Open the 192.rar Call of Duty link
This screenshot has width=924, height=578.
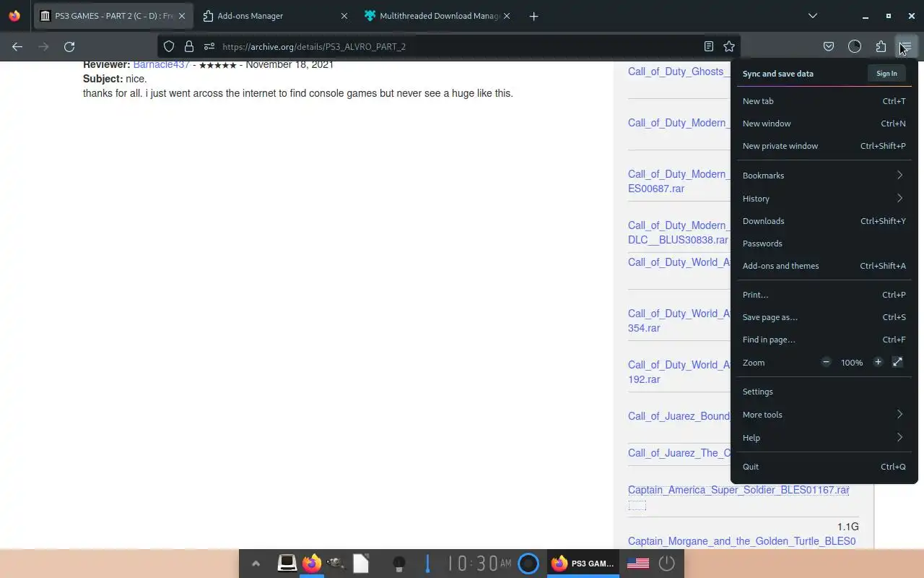coord(644,379)
